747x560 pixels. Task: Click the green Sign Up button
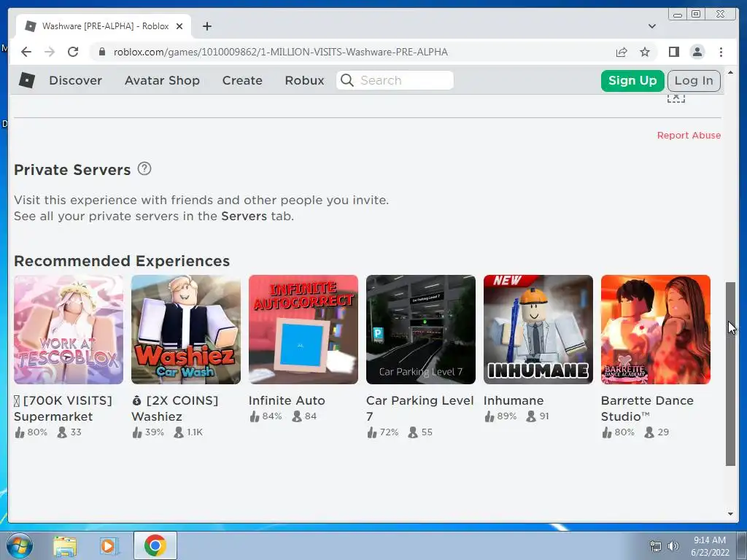coord(632,80)
